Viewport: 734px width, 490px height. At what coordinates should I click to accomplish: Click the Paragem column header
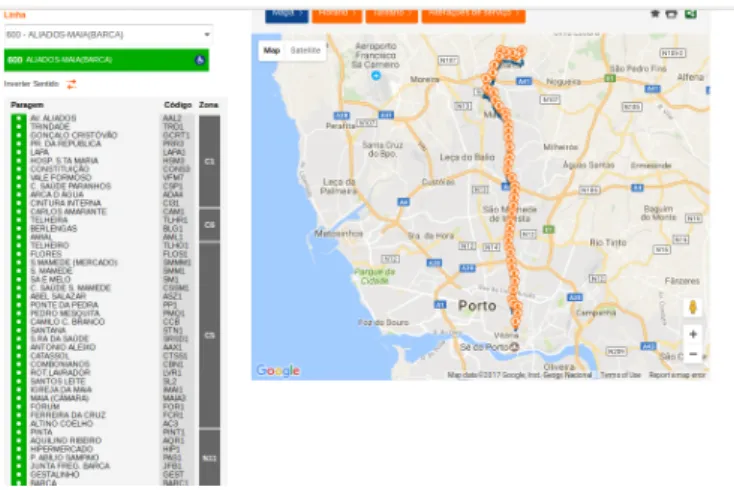[x=27, y=105]
